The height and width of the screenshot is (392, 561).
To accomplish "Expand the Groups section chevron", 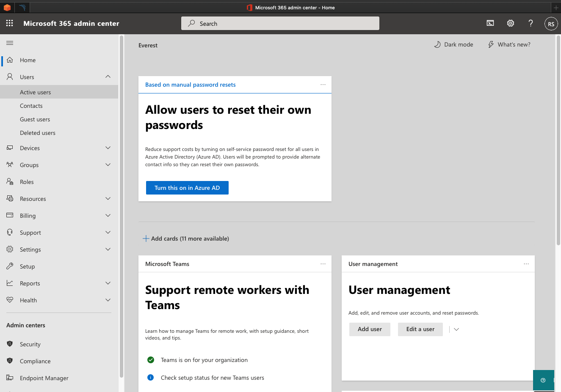I will point(108,164).
